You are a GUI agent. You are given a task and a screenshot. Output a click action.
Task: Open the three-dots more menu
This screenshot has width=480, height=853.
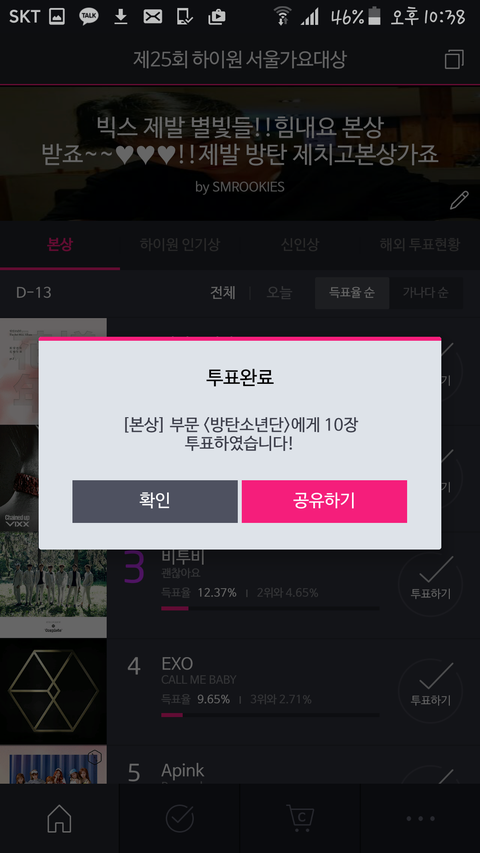[x=420, y=819]
